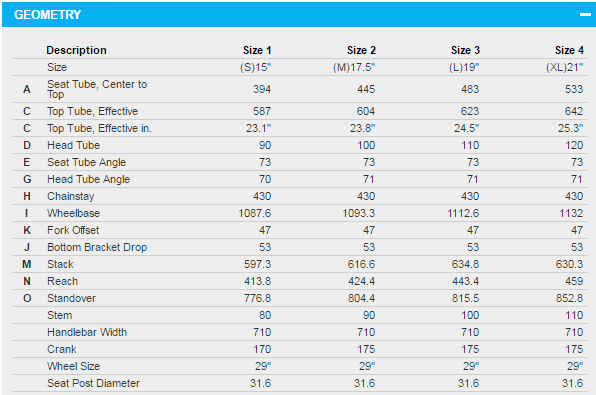Viewport: 596px width, 395px height.
Task: Click the Reach value 459 for Size 4
Action: tap(573, 281)
